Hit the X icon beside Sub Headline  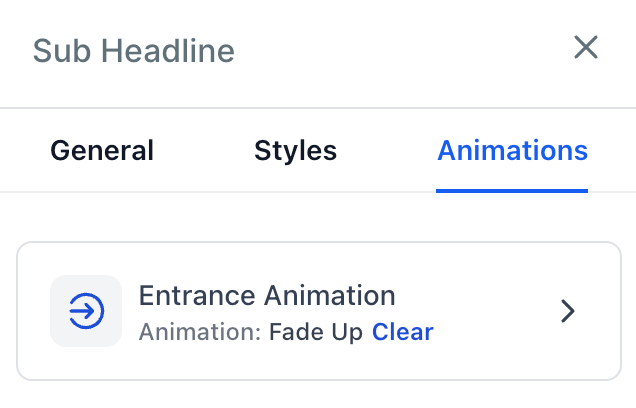click(585, 47)
